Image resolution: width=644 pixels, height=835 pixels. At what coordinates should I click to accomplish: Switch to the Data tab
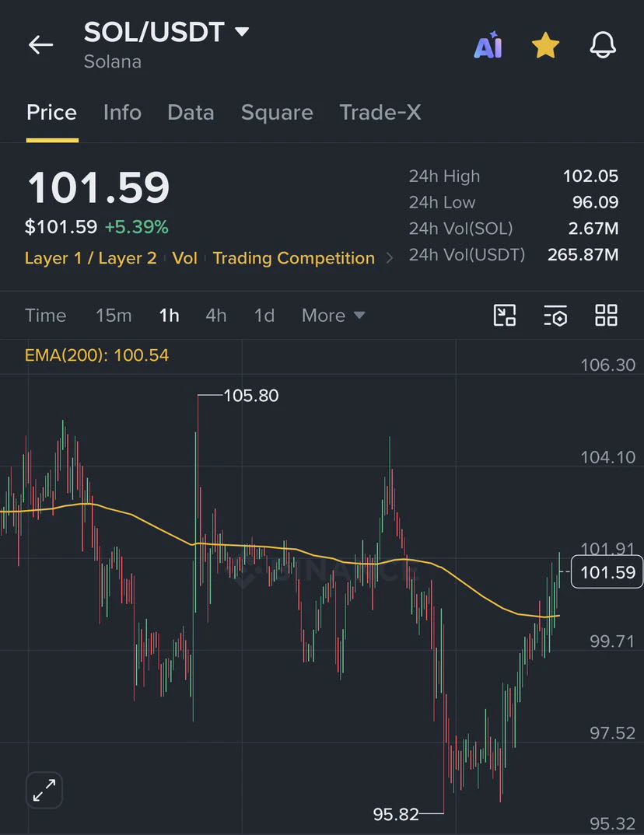point(191,113)
